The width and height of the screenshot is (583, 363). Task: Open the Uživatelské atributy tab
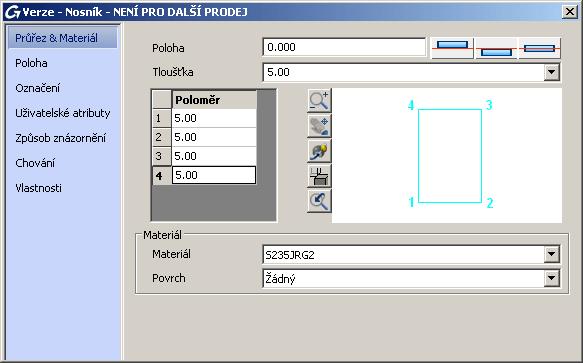[63, 113]
